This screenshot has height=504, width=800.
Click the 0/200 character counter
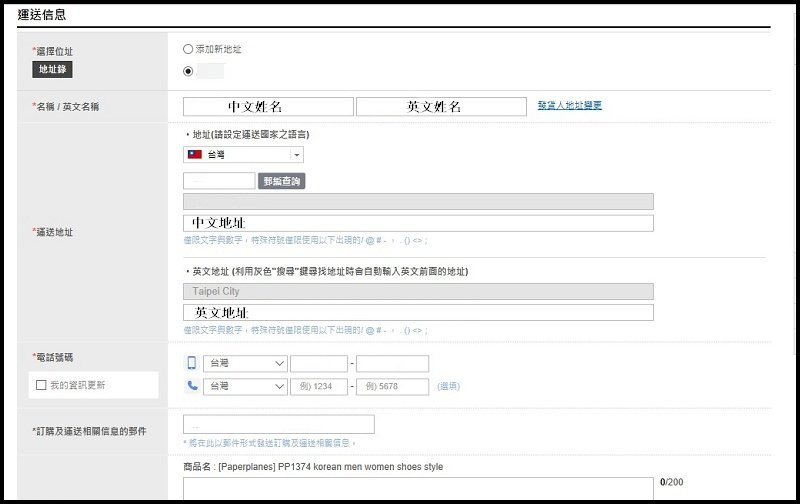pos(671,482)
